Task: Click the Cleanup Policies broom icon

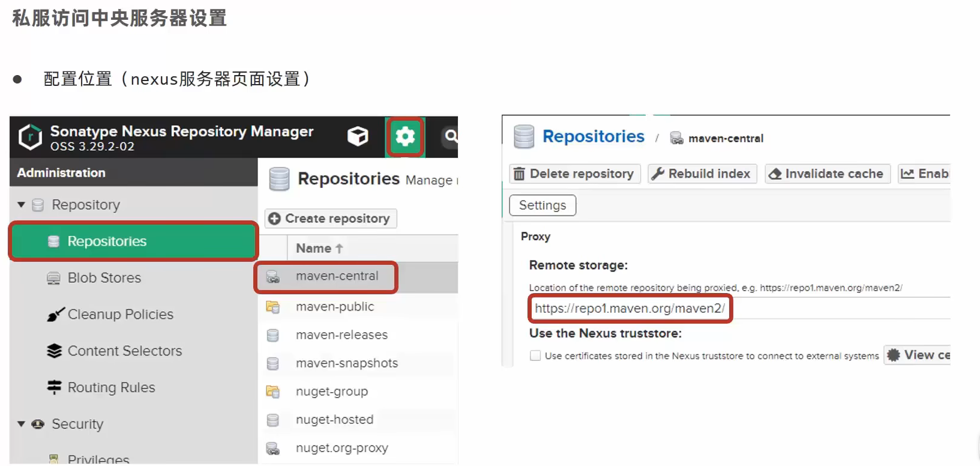Action: pyautogui.click(x=55, y=315)
